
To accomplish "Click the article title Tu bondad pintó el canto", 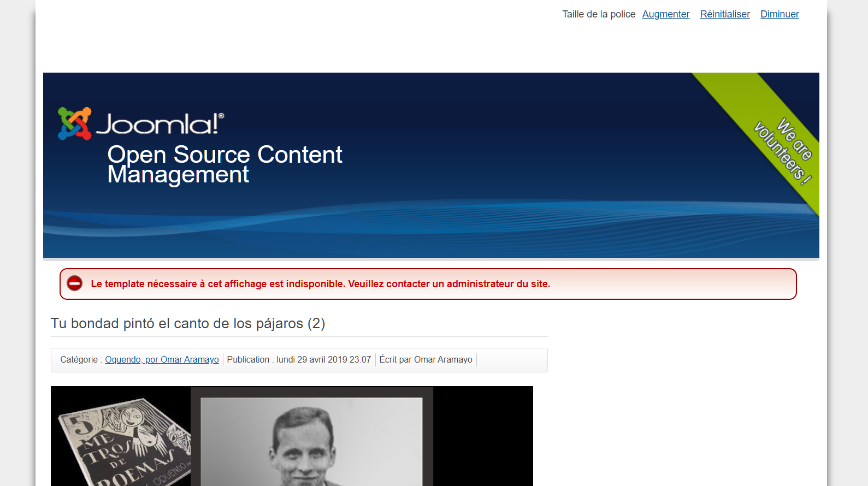I will (188, 323).
